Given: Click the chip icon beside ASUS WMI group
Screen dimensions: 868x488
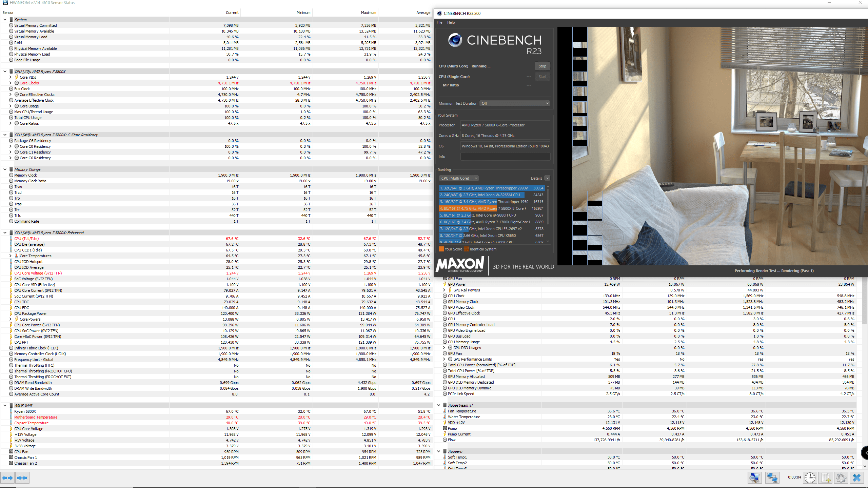Looking at the screenshot, I should (11, 406).
